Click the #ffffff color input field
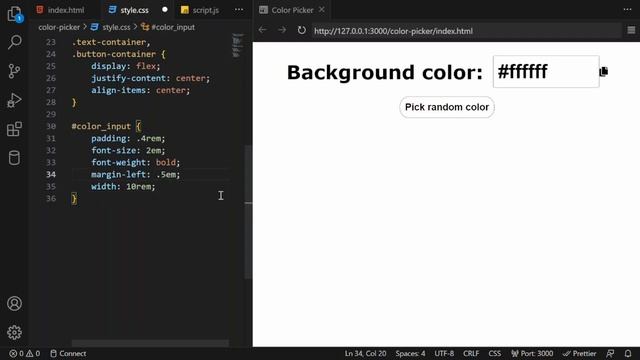640x360 pixels. [x=546, y=71]
